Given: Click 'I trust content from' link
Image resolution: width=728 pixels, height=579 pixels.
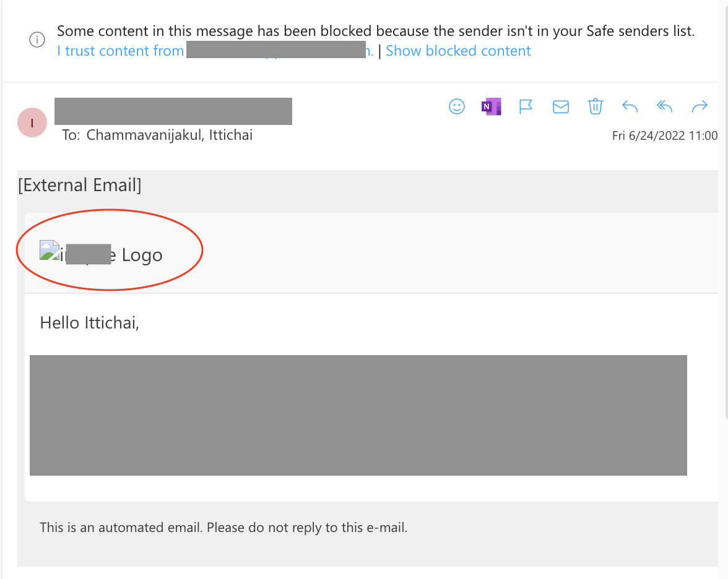Looking at the screenshot, I should click(121, 51).
